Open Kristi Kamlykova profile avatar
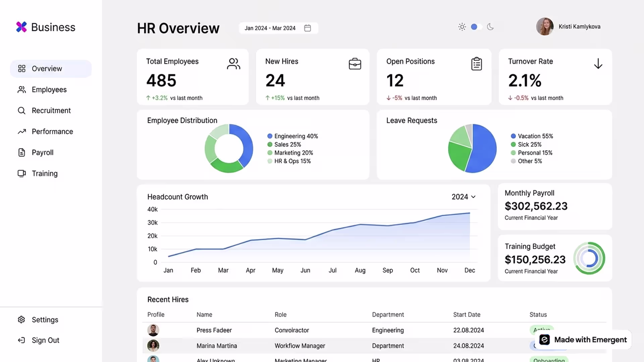644x362 pixels. [x=545, y=26]
